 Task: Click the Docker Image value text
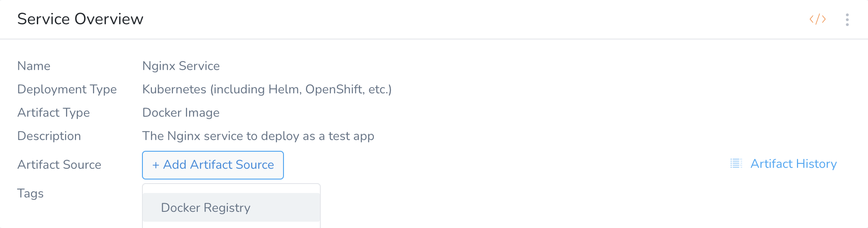(181, 113)
